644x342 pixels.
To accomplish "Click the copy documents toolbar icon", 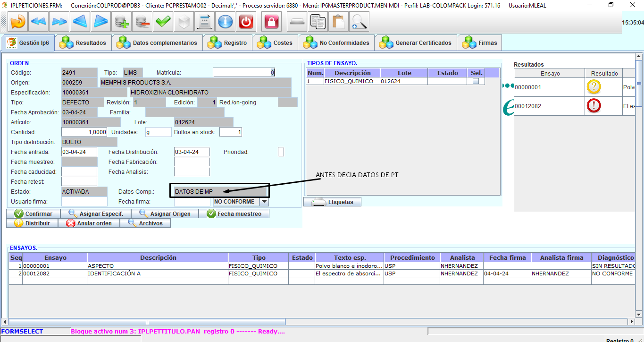I will coord(318,22).
